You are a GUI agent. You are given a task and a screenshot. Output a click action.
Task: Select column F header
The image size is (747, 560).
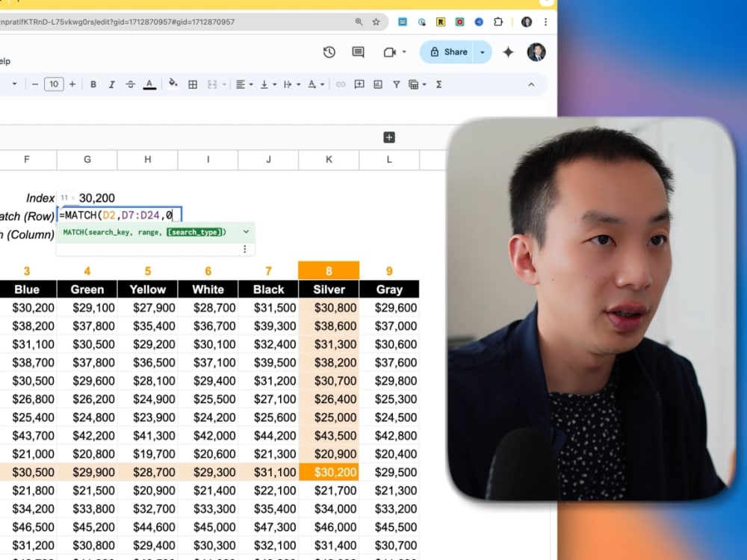point(27,160)
